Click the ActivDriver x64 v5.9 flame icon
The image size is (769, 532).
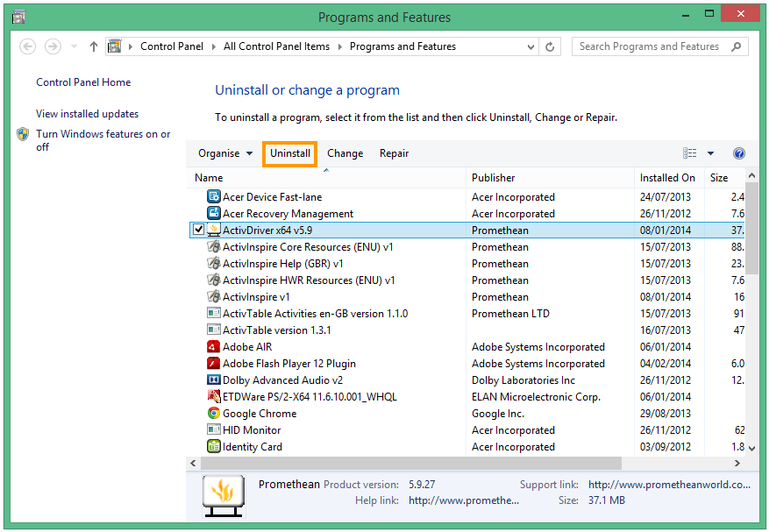tap(213, 230)
